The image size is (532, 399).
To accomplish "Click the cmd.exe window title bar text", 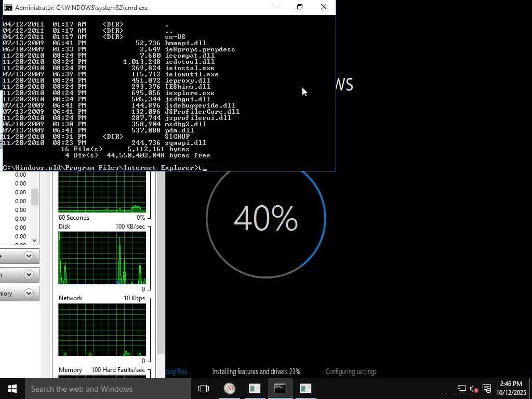I will click(82, 7).
